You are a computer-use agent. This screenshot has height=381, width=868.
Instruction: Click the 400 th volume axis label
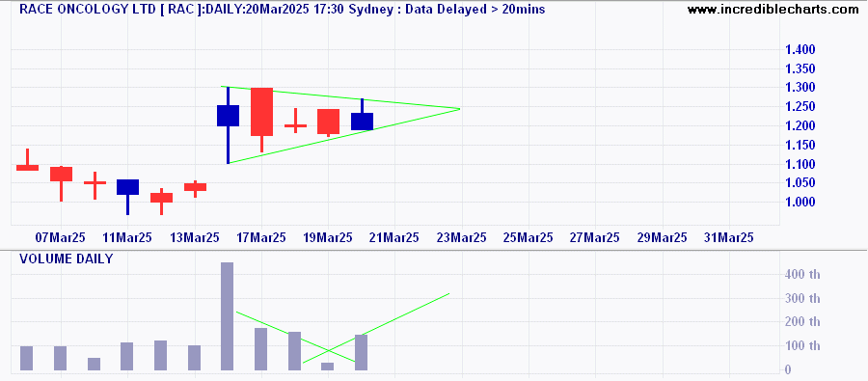(x=802, y=274)
